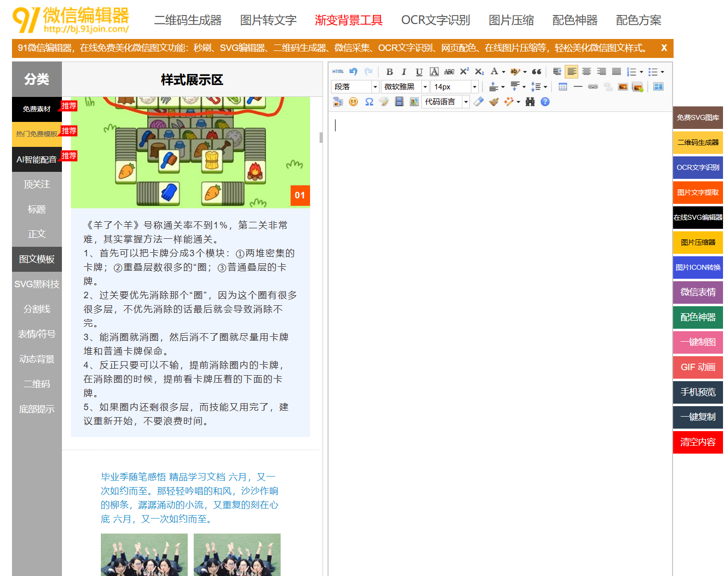Clear formatting with the eraser
The height and width of the screenshot is (576, 728).
[x=479, y=101]
